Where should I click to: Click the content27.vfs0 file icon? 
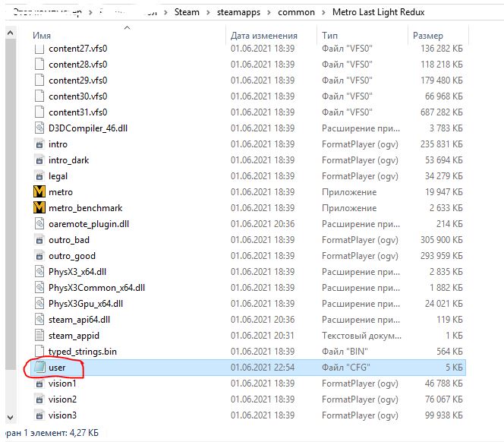[x=39, y=49]
